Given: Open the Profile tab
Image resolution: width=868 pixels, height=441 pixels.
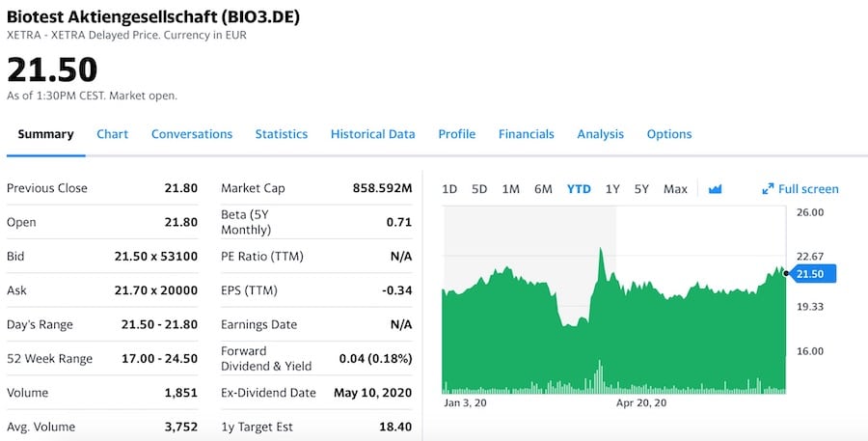Looking at the screenshot, I should tap(456, 134).
